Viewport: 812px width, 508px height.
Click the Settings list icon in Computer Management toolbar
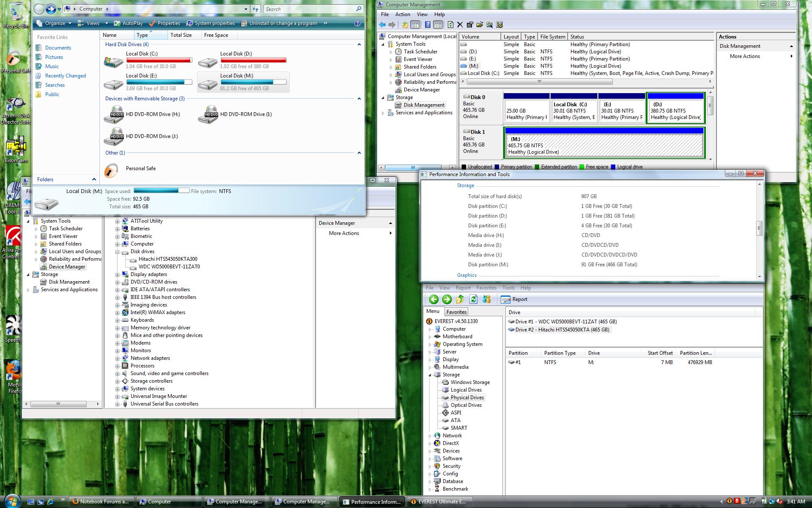pos(499,25)
